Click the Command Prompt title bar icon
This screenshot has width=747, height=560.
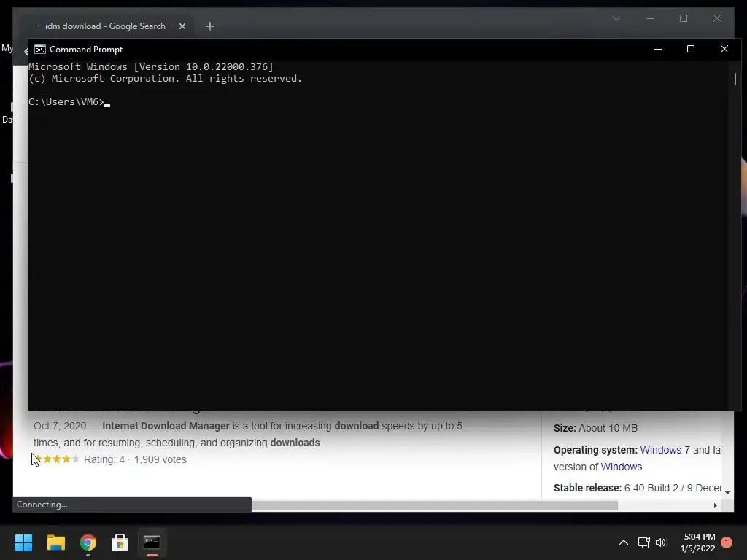pos(40,50)
